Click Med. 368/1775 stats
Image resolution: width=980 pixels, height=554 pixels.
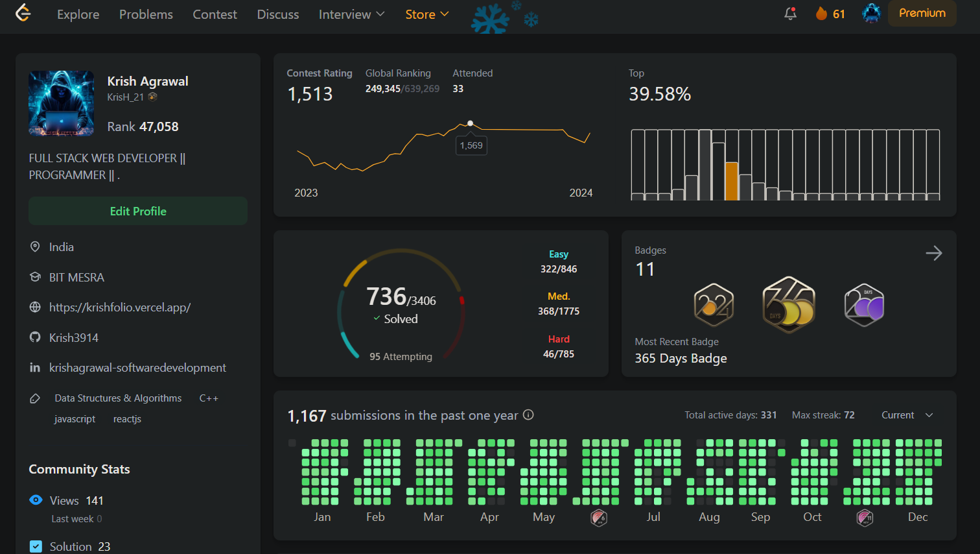click(x=559, y=304)
